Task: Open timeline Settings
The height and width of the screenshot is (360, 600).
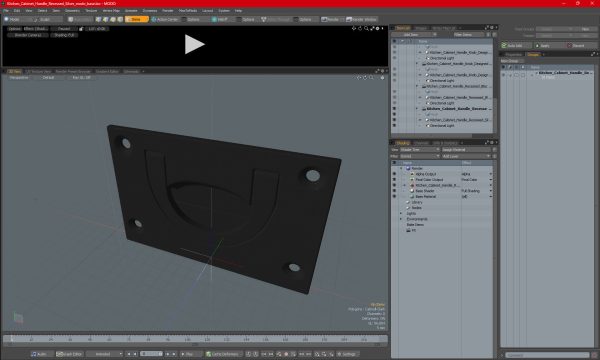Action: (x=347, y=354)
